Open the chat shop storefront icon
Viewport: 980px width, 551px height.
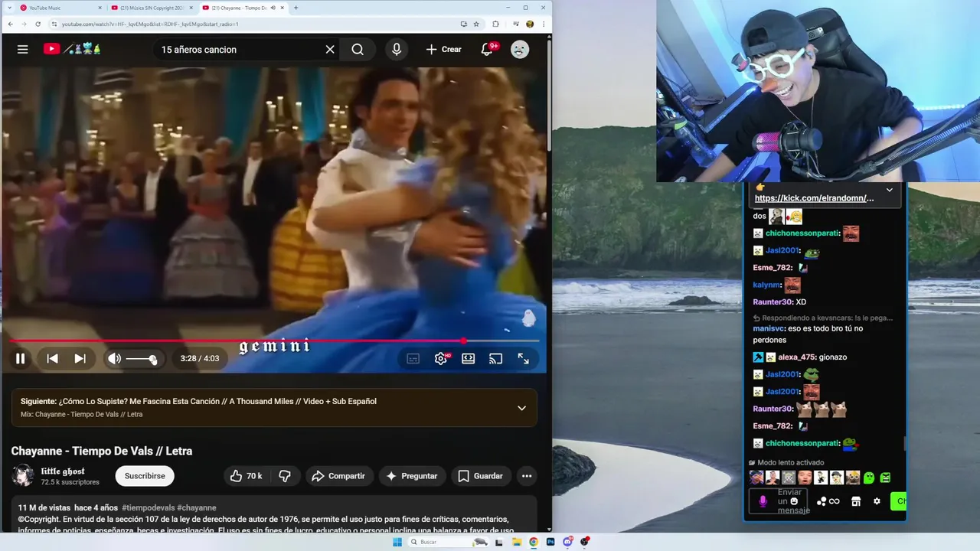click(856, 501)
